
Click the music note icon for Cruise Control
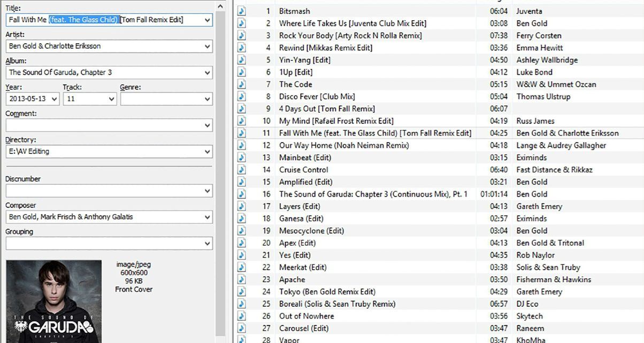tap(242, 170)
